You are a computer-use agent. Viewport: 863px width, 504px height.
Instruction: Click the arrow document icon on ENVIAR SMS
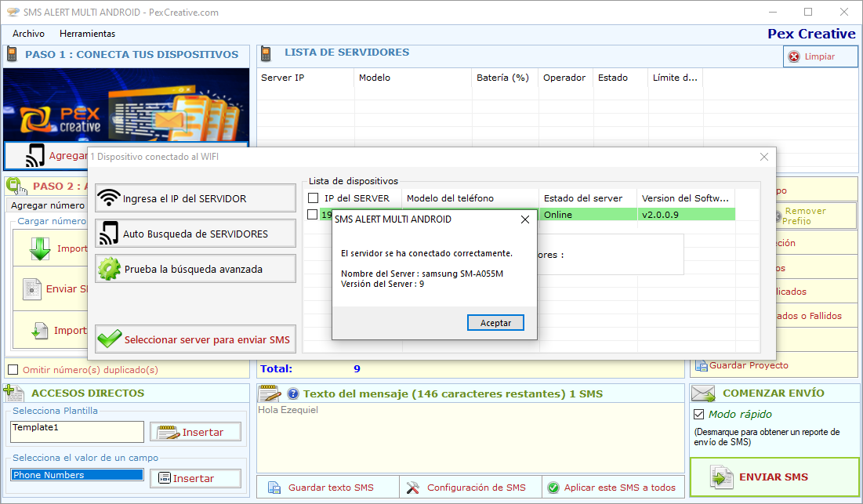pyautogui.click(x=722, y=477)
